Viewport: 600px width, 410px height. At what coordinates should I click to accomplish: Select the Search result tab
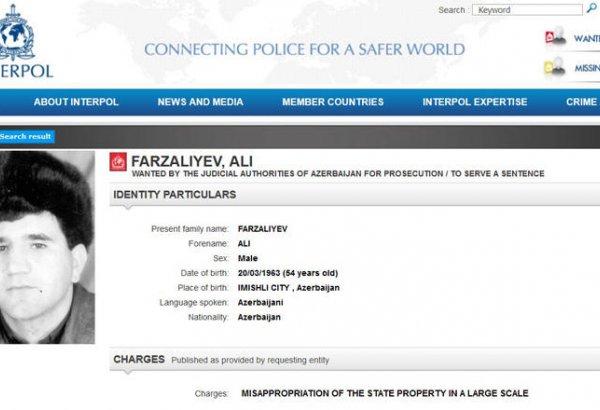point(26,137)
